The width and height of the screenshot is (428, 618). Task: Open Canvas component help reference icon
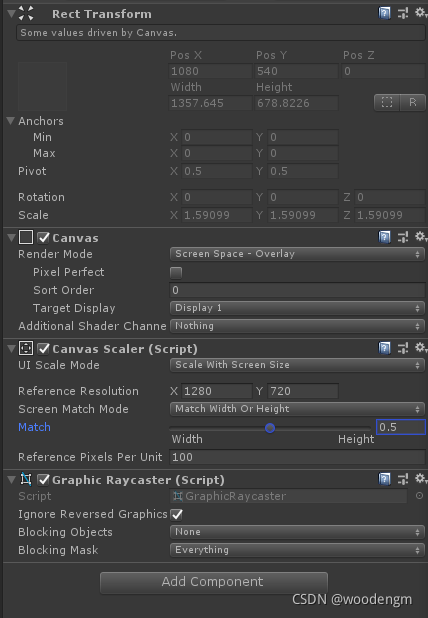[384, 237]
